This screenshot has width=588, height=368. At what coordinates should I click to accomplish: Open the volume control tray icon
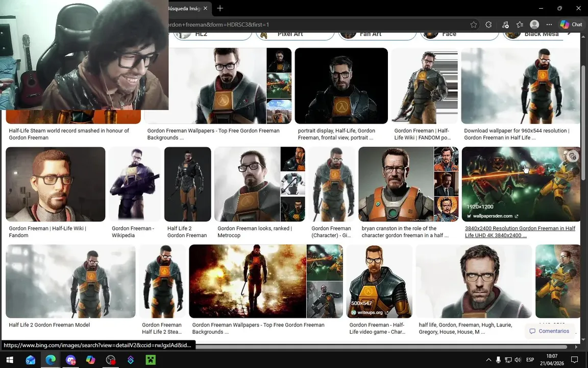pos(518,360)
